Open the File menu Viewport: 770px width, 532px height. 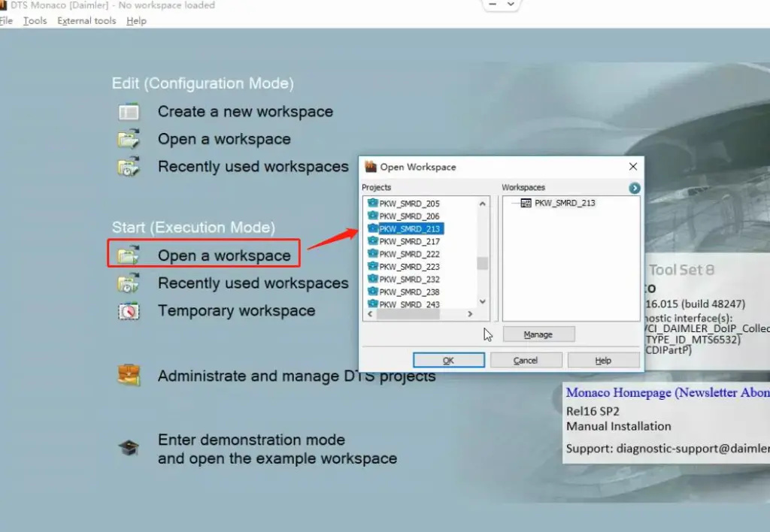6,20
